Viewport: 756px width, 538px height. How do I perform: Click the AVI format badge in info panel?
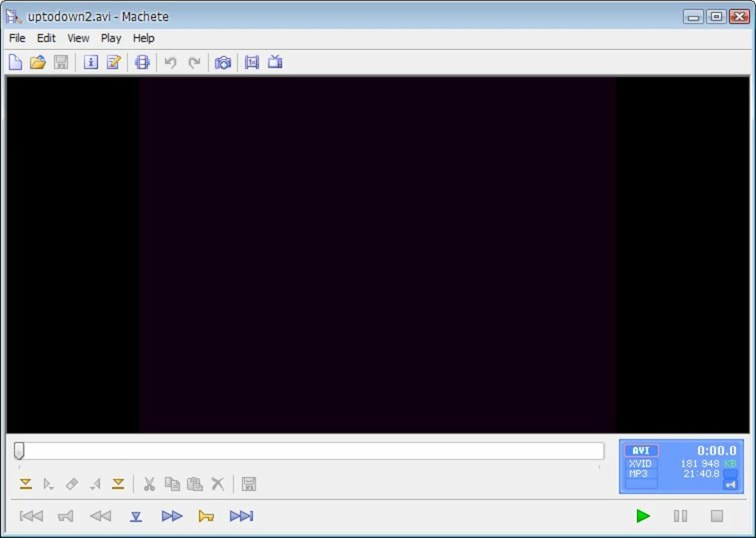(641, 451)
